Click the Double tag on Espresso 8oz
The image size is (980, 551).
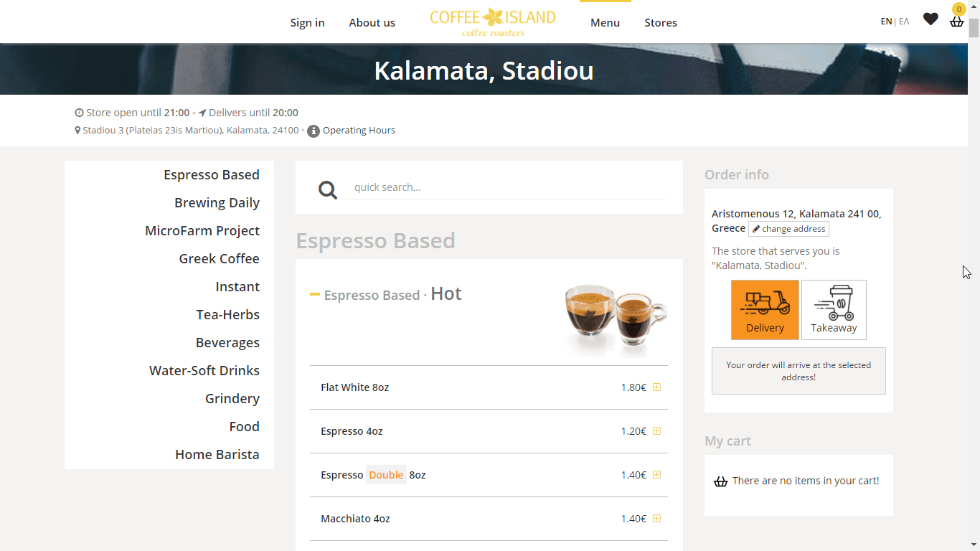point(386,475)
